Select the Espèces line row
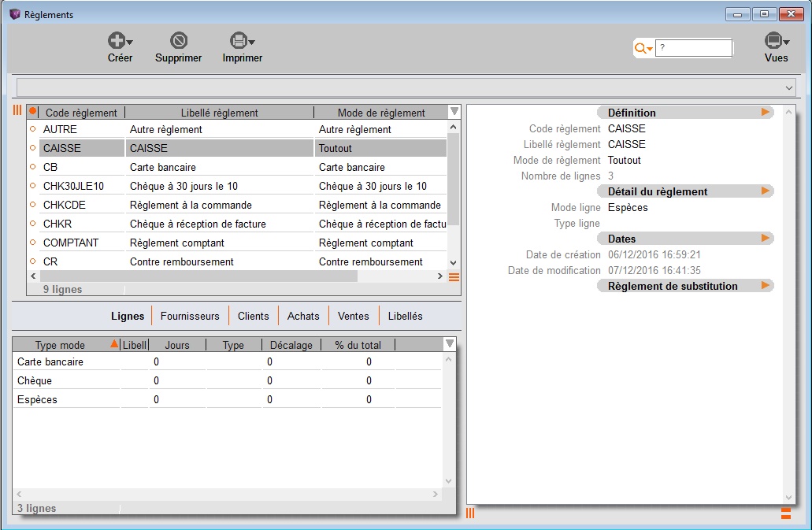This screenshot has height=530, width=812. click(227, 399)
